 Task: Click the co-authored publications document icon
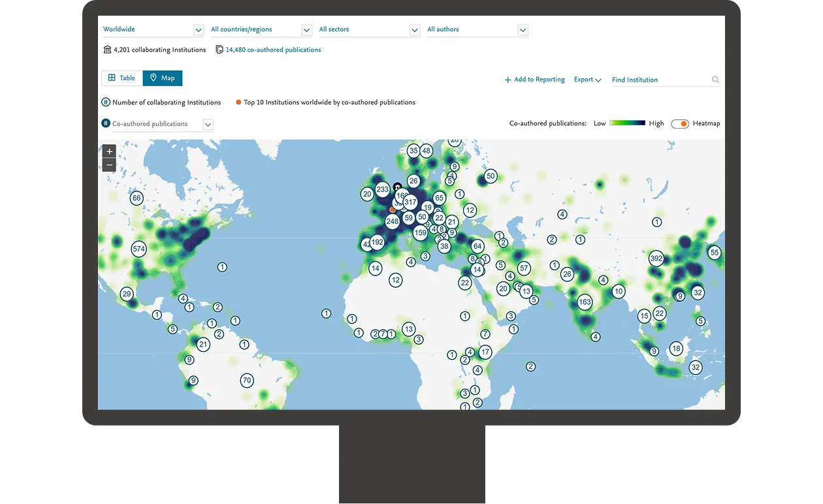tap(219, 49)
